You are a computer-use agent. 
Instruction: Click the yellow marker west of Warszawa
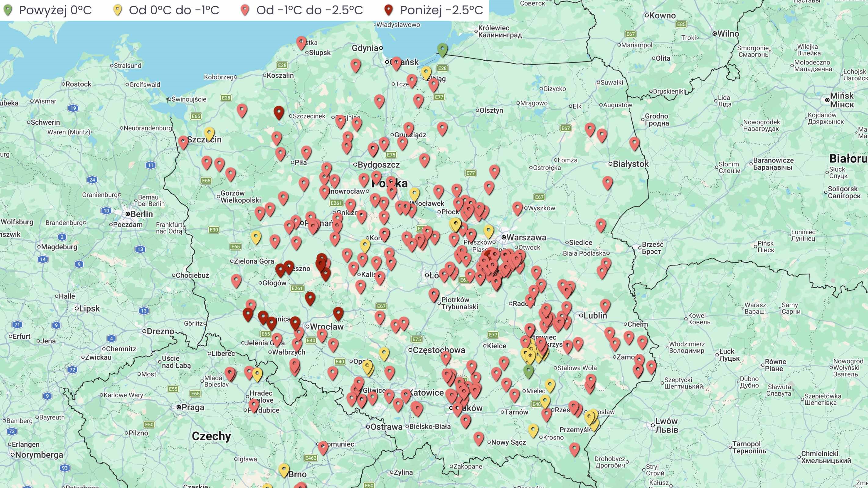488,231
